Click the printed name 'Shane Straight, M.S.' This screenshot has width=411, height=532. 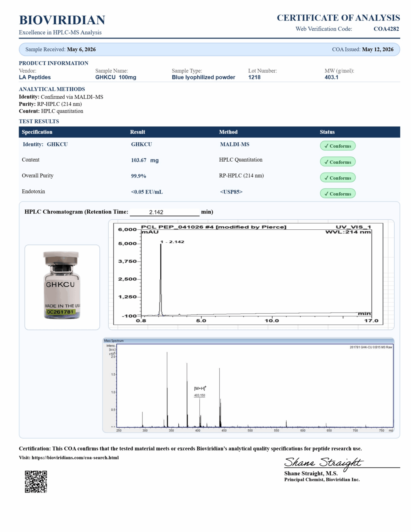pyautogui.click(x=311, y=473)
